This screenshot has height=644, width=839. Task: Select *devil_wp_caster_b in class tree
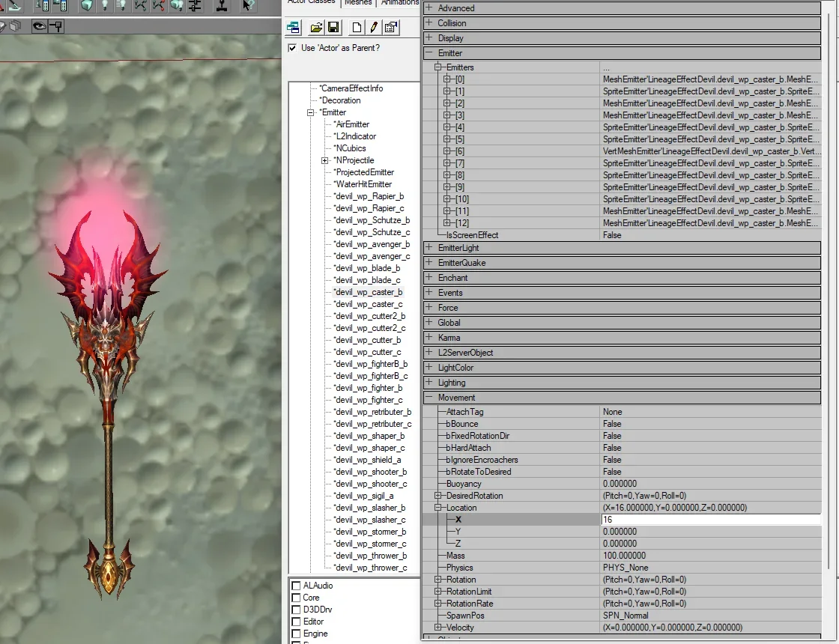368,292
